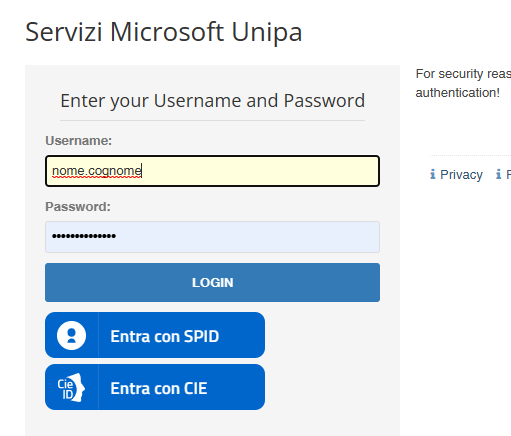Click the Username: label
The width and height of the screenshot is (511, 436).
click(x=79, y=141)
